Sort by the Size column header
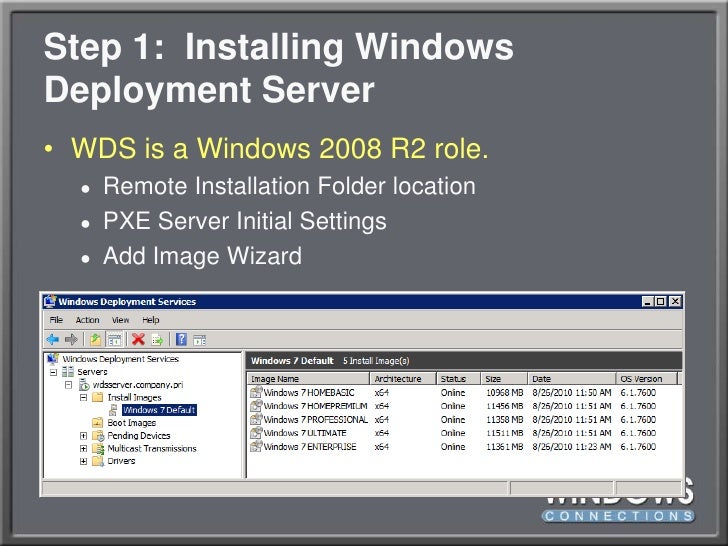Image resolution: width=728 pixels, height=546 pixels. coord(504,379)
